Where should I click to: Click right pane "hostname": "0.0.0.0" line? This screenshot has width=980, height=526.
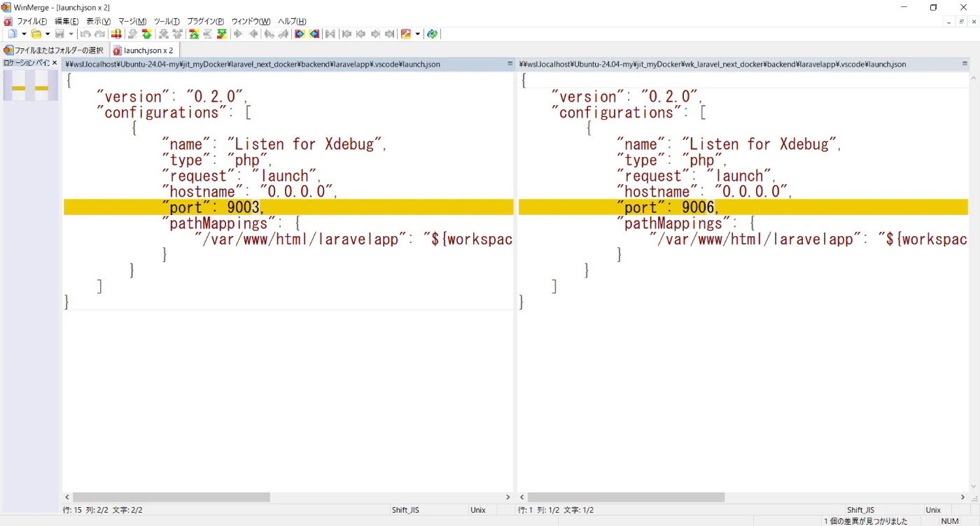click(x=703, y=191)
